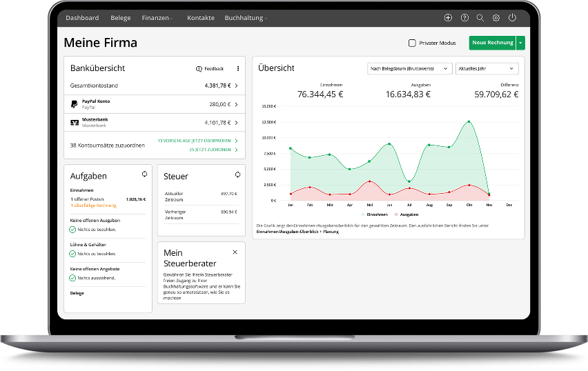Screen dimensions: 588x371
Task: Click the power logout icon
Action: coord(512,18)
